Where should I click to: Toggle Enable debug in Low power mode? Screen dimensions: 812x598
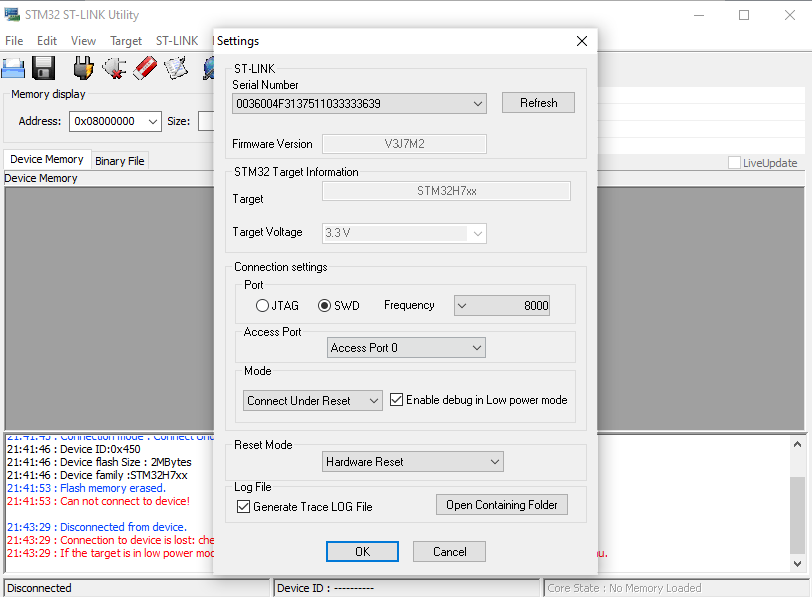(x=396, y=400)
